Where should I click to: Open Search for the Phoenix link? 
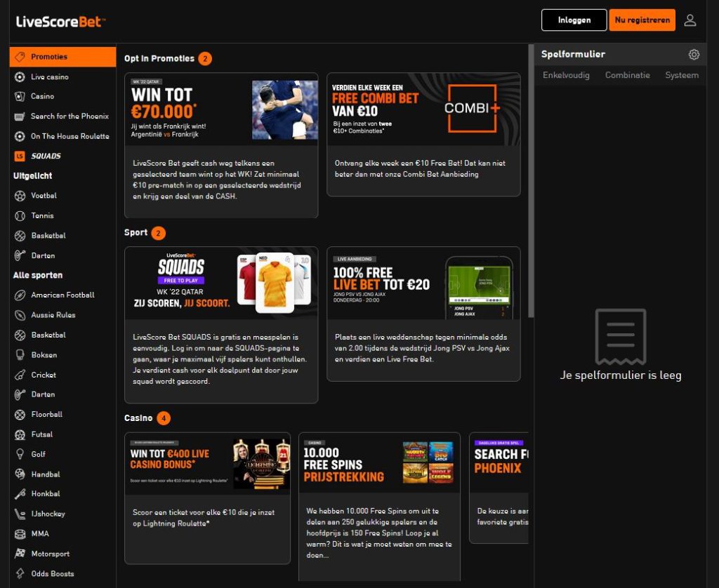70,116
